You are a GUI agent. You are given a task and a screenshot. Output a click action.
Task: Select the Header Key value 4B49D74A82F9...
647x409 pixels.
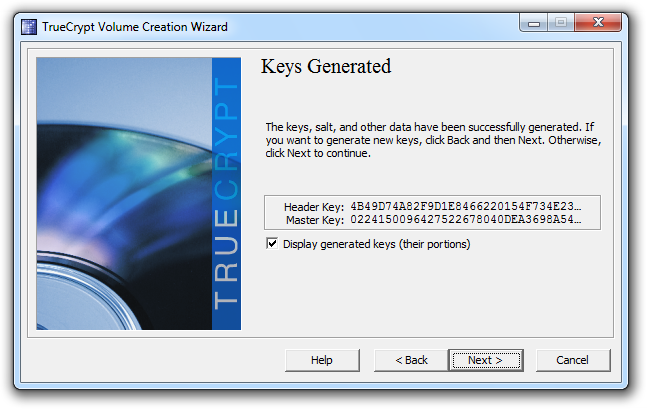(x=466, y=206)
